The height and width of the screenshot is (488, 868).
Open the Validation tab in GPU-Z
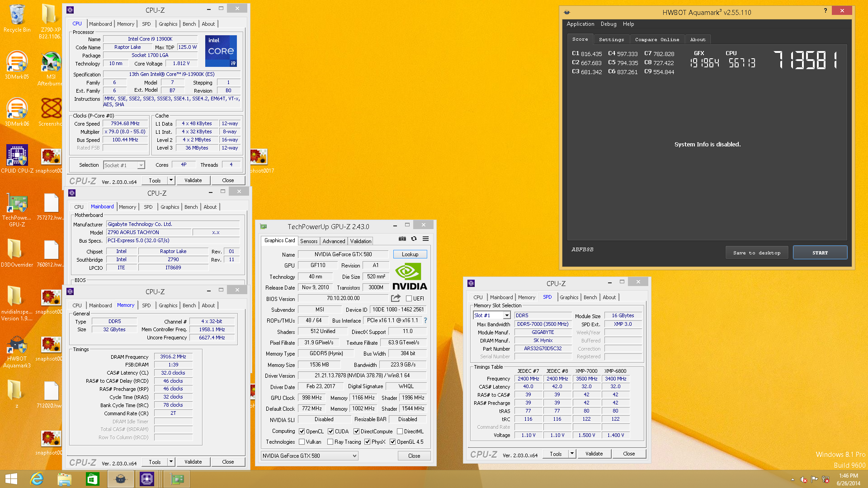tap(360, 241)
